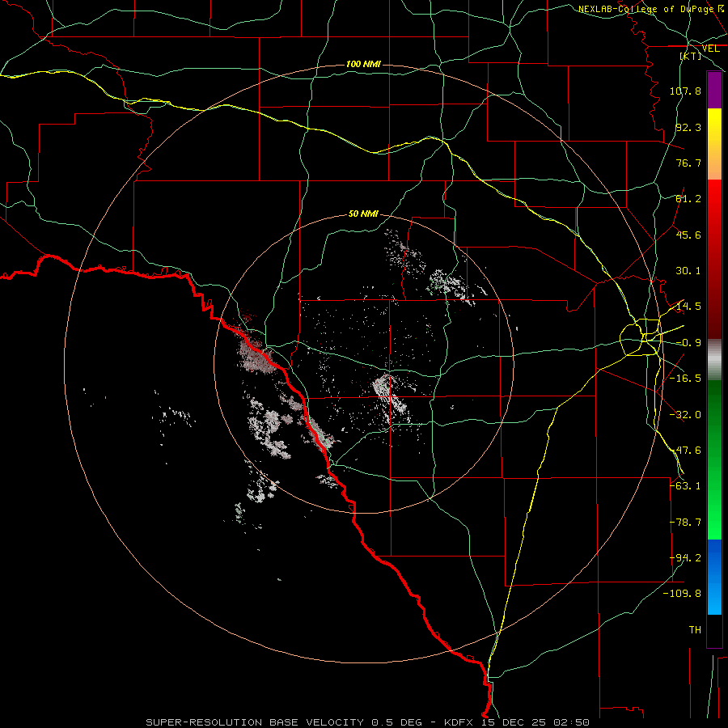Screen dimensions: 728x728
Task: Click the -0.9 velocity legend value
Action: pyautogui.click(x=688, y=343)
